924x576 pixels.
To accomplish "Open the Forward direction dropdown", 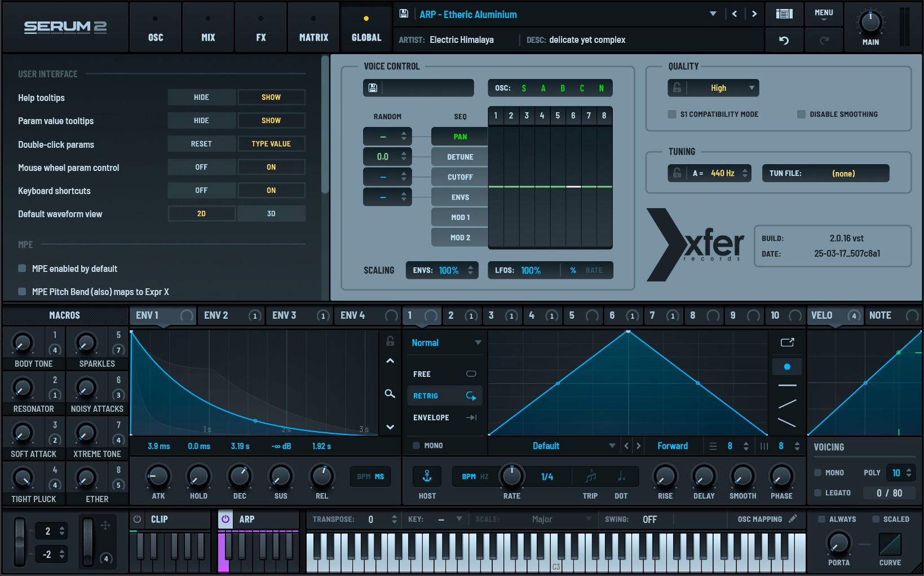I will pyautogui.click(x=673, y=446).
